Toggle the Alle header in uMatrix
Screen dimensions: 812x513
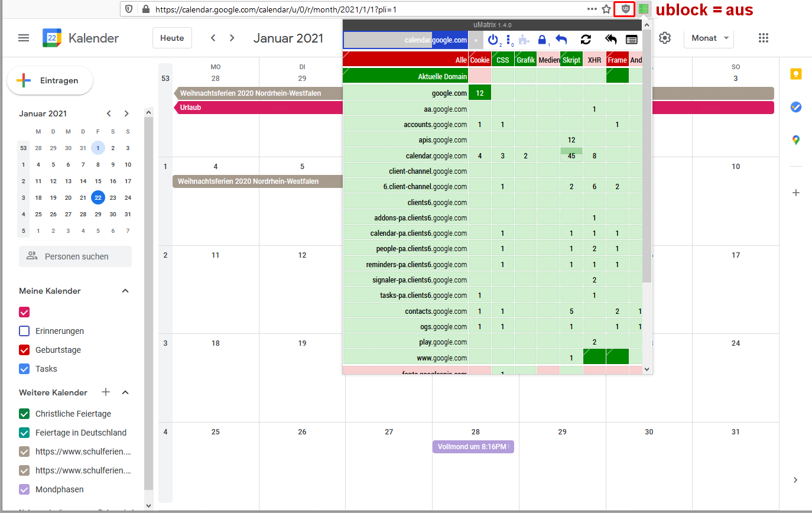[405, 60]
